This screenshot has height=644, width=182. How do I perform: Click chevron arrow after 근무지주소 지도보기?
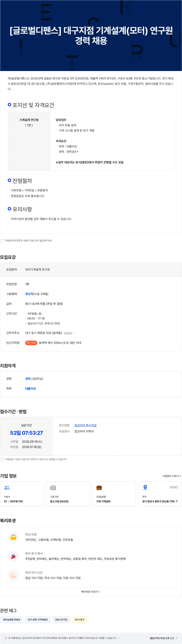point(74,333)
